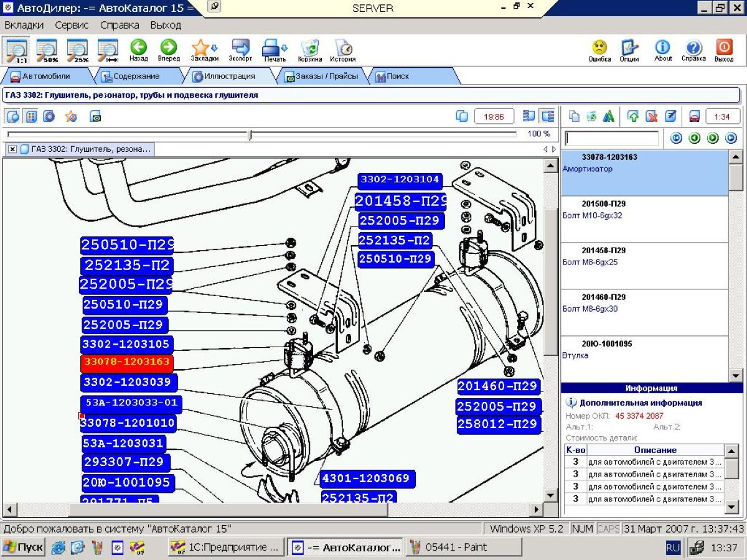Viewport: 747px width, 560px height.
Task: Click the 1:34 counter button
Action: pos(722,116)
